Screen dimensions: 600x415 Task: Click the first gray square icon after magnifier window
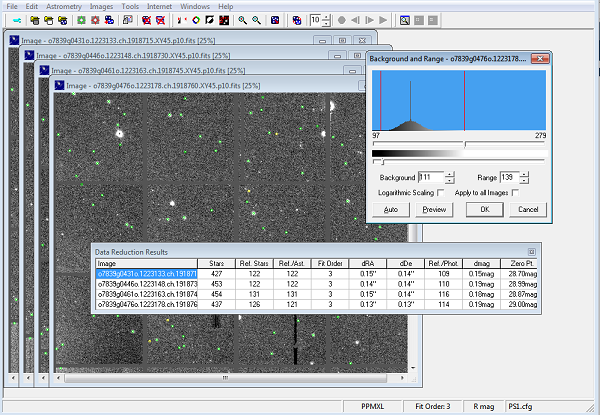click(x=419, y=20)
